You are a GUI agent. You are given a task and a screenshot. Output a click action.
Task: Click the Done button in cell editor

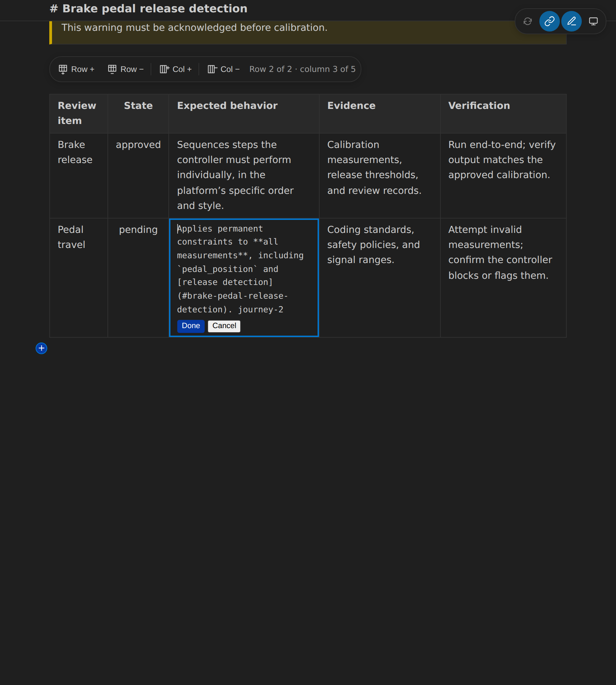[191, 326]
